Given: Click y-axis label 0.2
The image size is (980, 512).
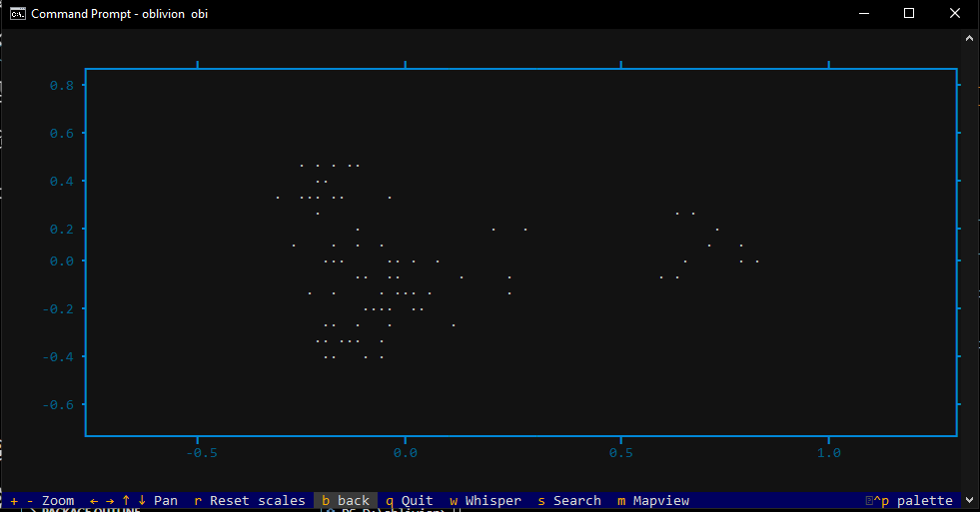Looking at the screenshot, I should click(62, 230).
